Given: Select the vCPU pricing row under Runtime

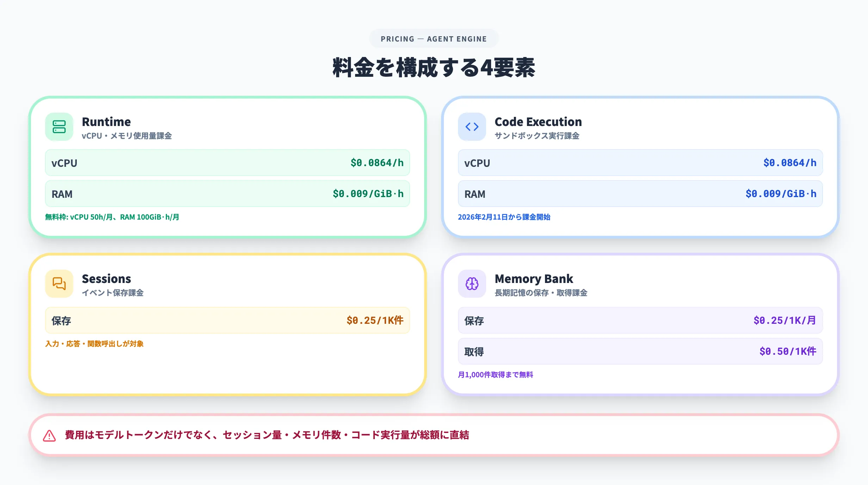Looking at the screenshot, I should click(x=227, y=163).
